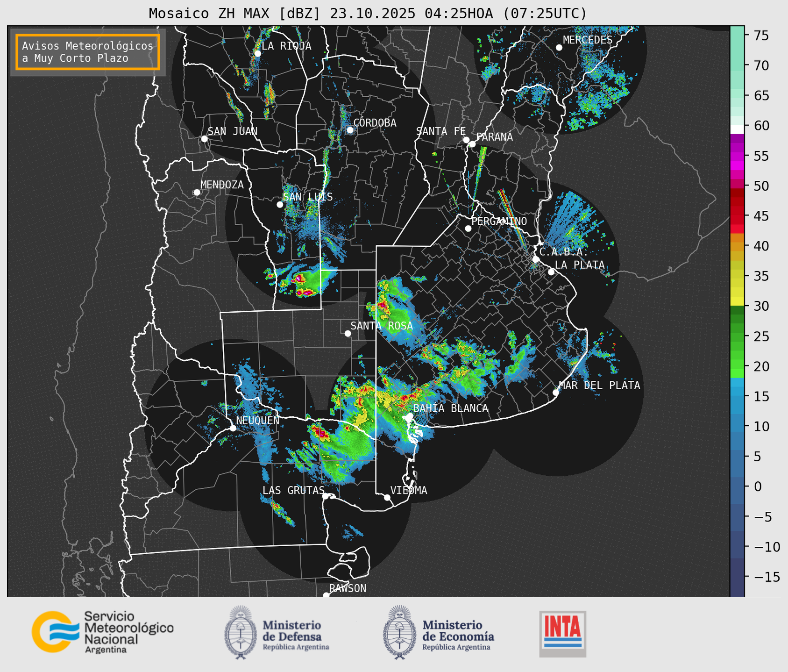The image size is (788, 672).
Task: Click the Las Grutas marker dot
Action: [x=326, y=496]
